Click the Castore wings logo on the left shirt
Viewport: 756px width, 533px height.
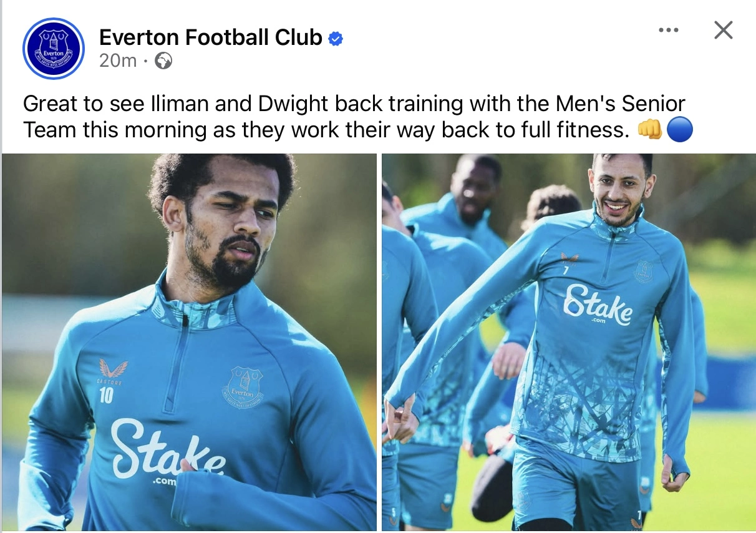pyautogui.click(x=114, y=368)
